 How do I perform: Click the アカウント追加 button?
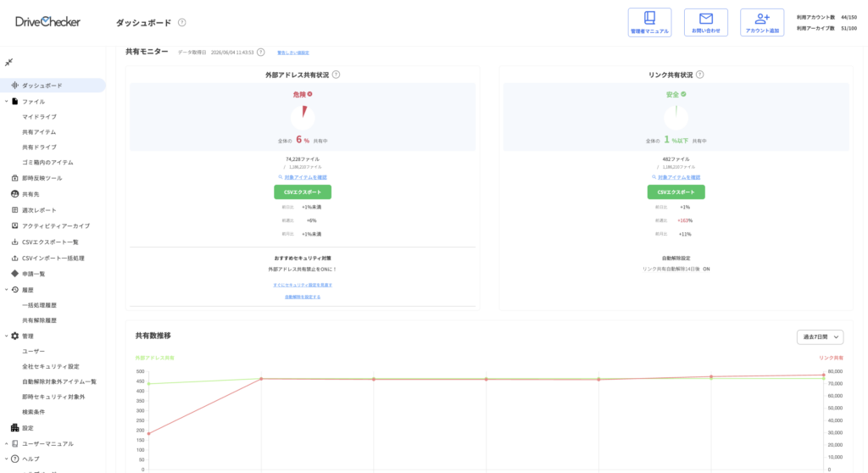(762, 23)
